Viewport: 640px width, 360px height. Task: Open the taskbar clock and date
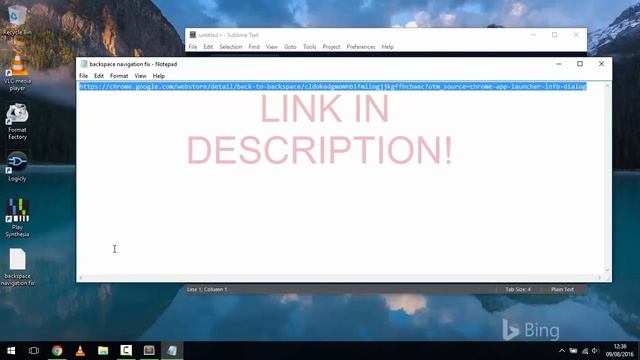[620, 351]
